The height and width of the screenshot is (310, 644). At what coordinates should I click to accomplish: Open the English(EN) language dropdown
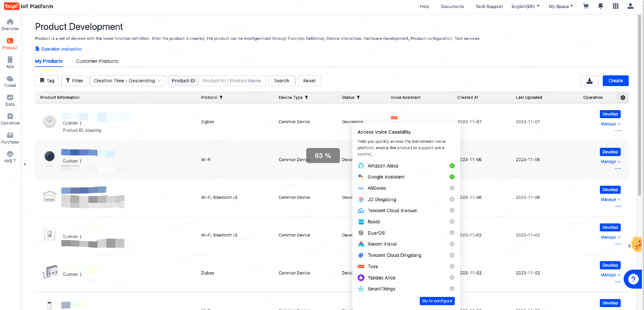pos(525,6)
